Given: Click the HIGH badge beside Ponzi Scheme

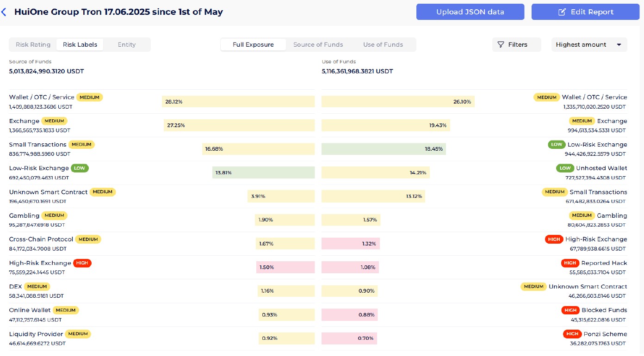Looking at the screenshot, I should [x=572, y=334].
